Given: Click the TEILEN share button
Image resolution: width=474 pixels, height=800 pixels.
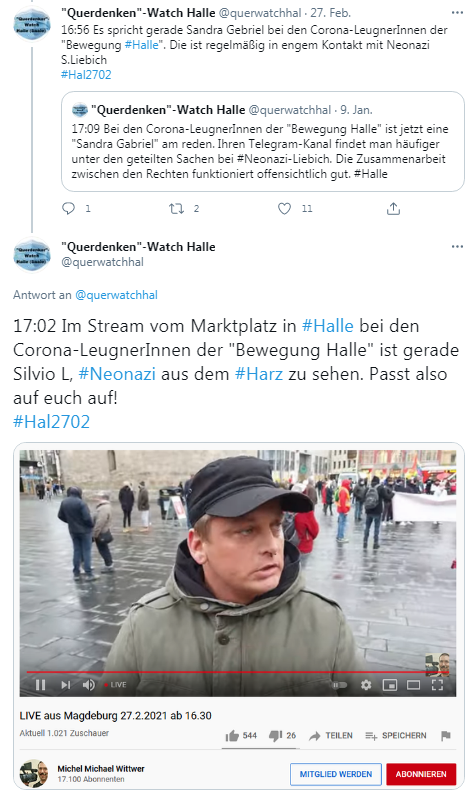Looking at the screenshot, I should click(x=331, y=735).
